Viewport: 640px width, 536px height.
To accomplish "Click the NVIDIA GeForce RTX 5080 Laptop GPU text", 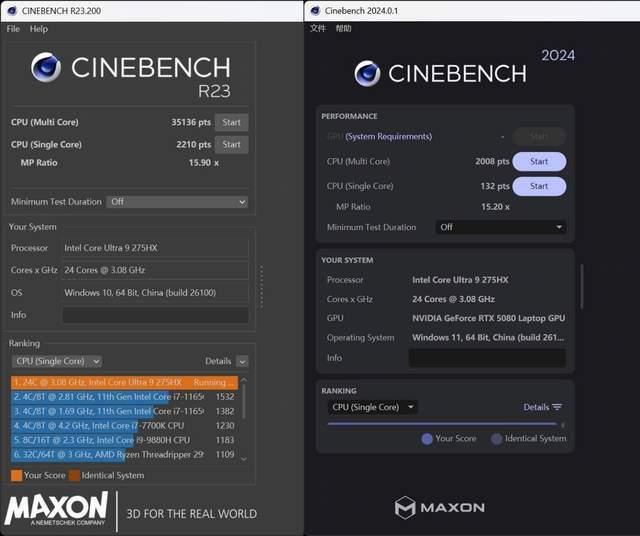I will tap(489, 318).
